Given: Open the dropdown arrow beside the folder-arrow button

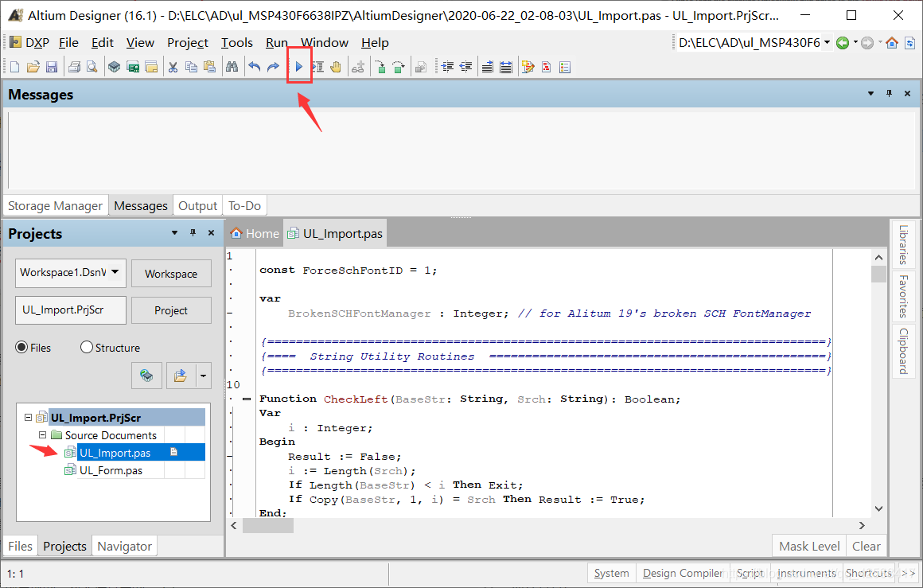Looking at the screenshot, I should (203, 375).
